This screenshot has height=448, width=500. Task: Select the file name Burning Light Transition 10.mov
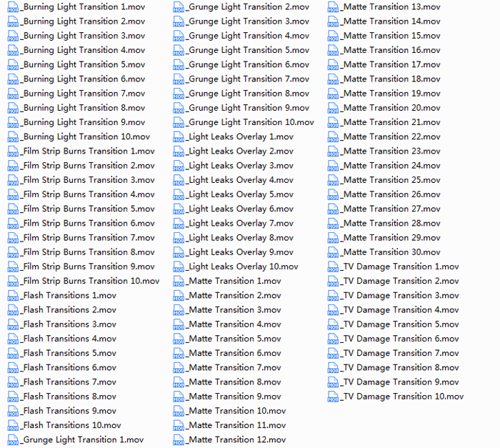point(86,136)
